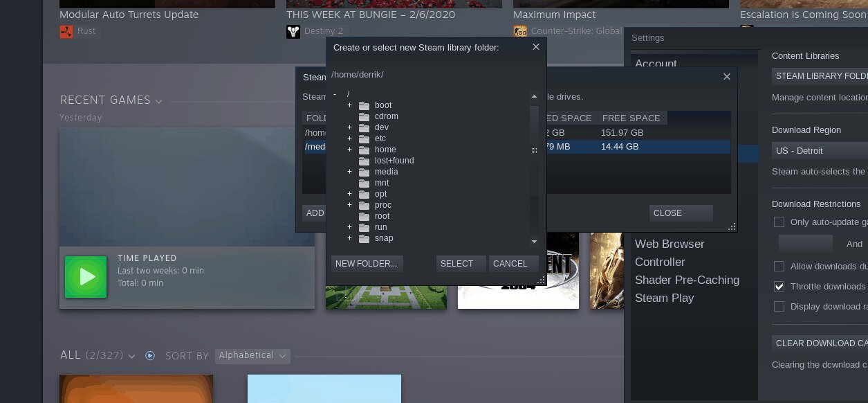Click the media folder icon in the directory tree
The width and height of the screenshot is (868, 403).
(x=364, y=171)
